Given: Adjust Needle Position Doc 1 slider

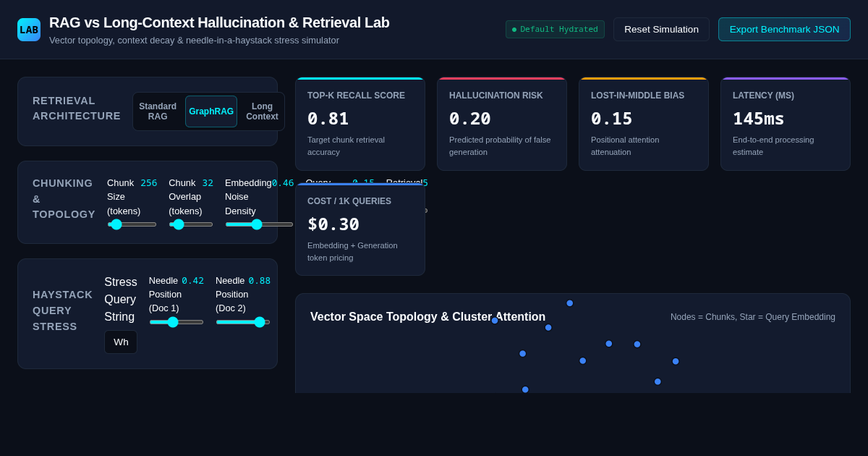Looking at the screenshot, I should click(176, 322).
